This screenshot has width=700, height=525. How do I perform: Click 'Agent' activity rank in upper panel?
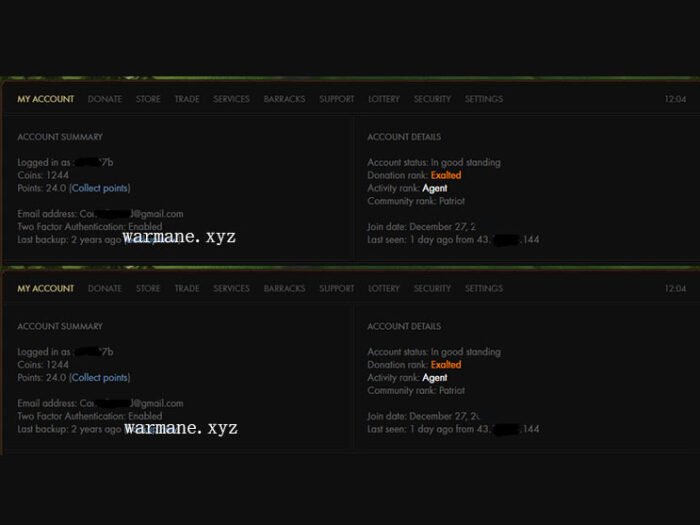[435, 188]
